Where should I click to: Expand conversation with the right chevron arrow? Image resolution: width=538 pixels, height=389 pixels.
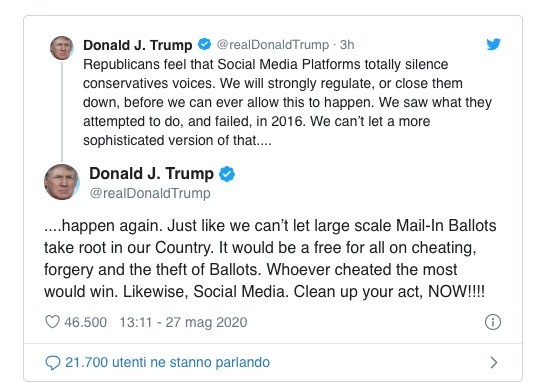point(493,363)
